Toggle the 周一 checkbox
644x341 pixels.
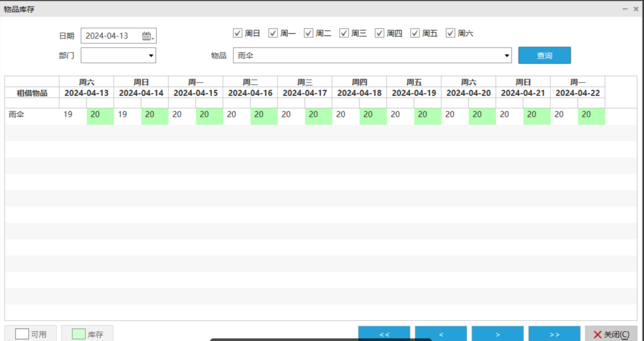pyautogui.click(x=273, y=33)
